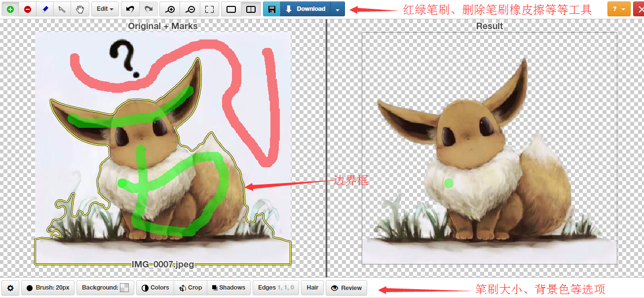The height and width of the screenshot is (298, 644).
Task: Click the Original + Marks image
Action: (x=163, y=148)
